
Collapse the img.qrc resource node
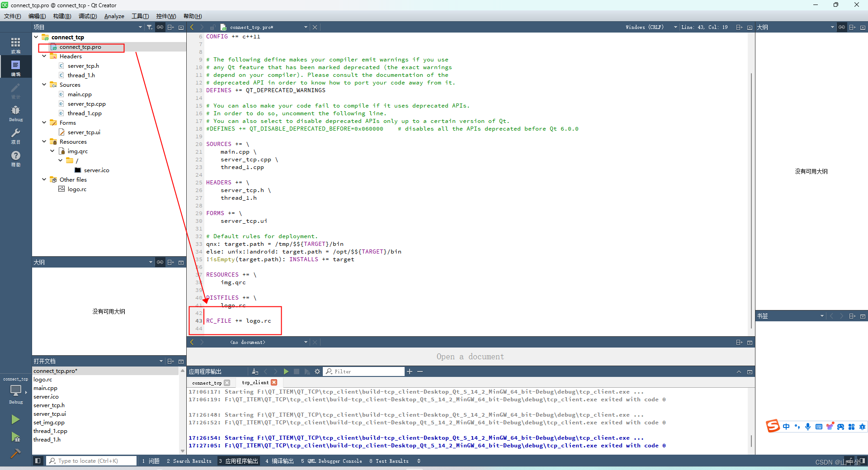point(52,151)
